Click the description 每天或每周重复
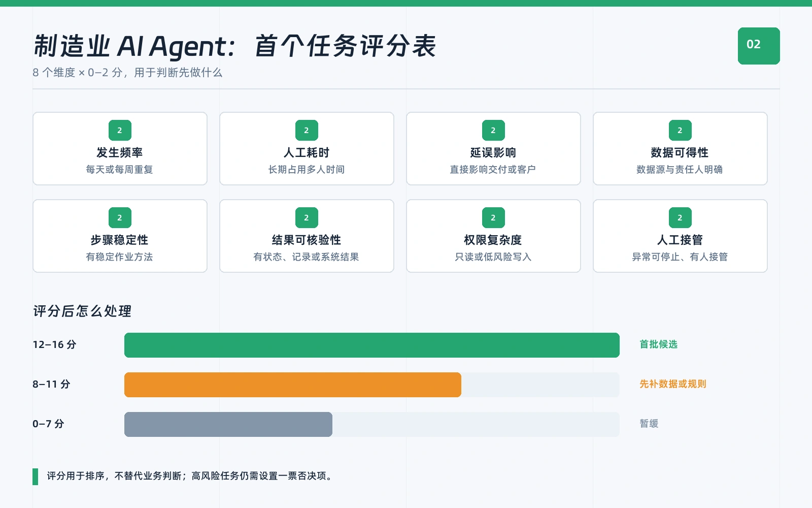The image size is (812, 508). click(120, 170)
